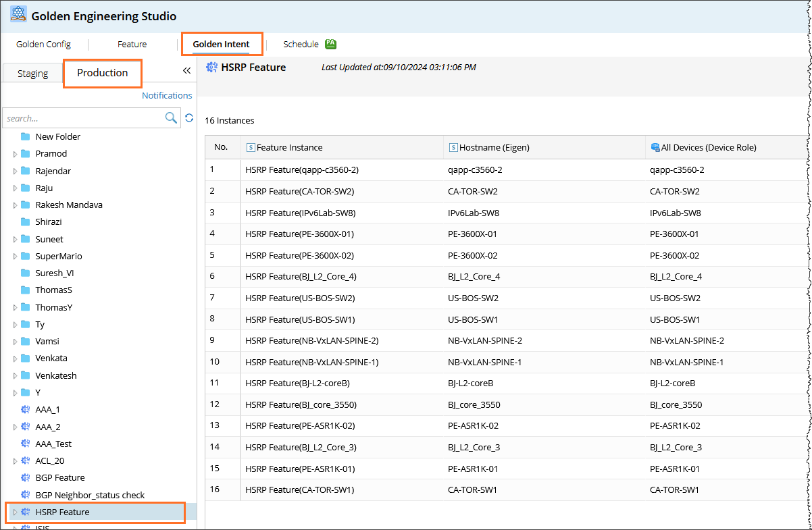This screenshot has height=530, width=812.
Task: Click the All Devices column device icon
Action: coord(655,147)
